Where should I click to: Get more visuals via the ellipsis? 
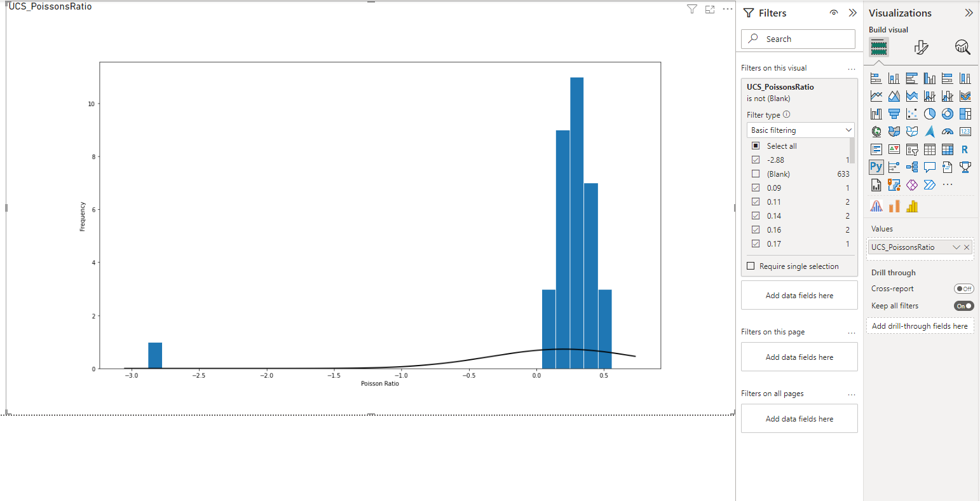[948, 185]
